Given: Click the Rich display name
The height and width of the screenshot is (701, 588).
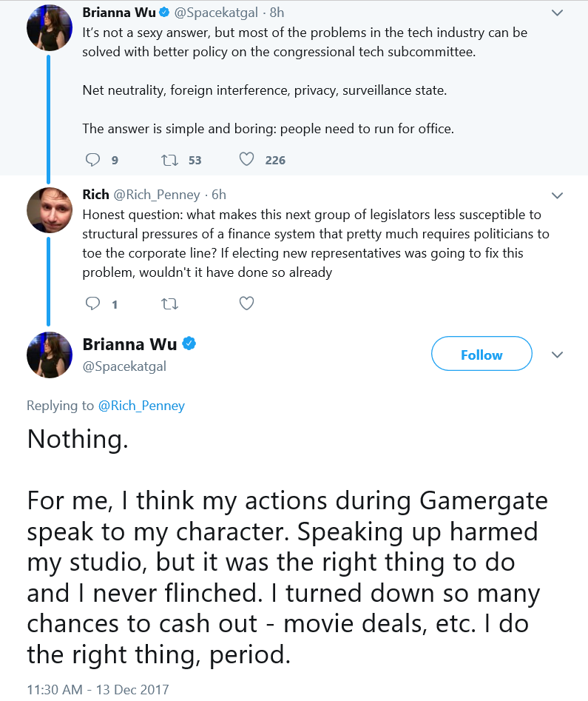Looking at the screenshot, I should coord(95,195).
